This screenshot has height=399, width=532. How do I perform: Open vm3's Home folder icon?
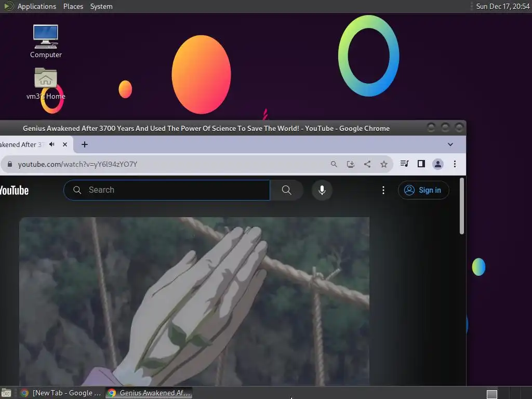pyautogui.click(x=46, y=84)
